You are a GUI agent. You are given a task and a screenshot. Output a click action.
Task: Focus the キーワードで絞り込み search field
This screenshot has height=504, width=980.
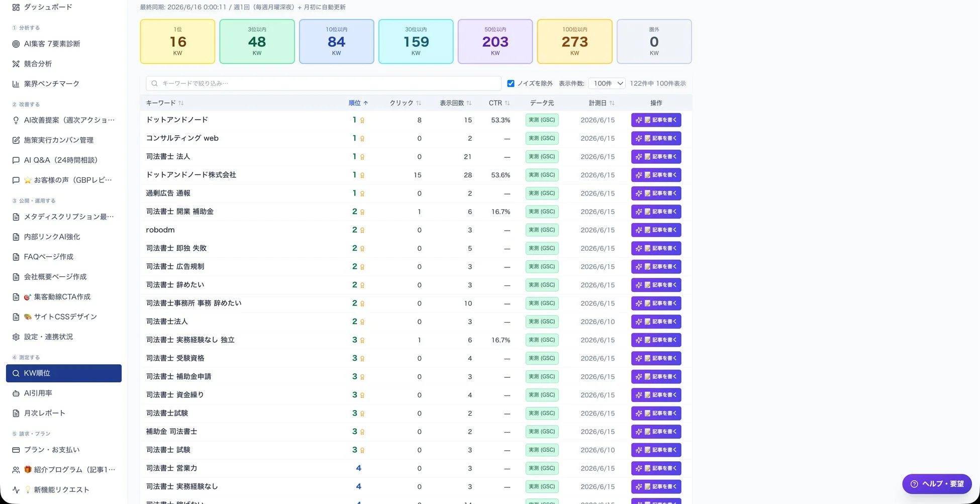tap(324, 83)
